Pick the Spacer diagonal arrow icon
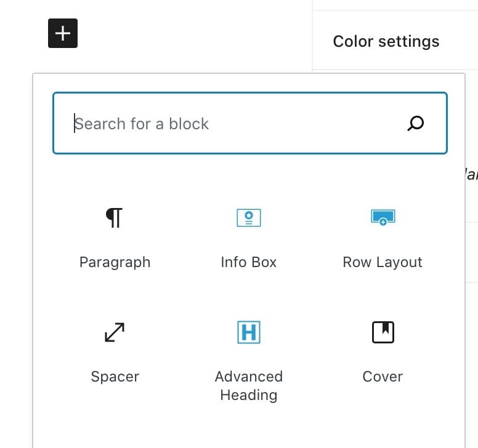Viewport: 478px width, 448px height. [115, 332]
